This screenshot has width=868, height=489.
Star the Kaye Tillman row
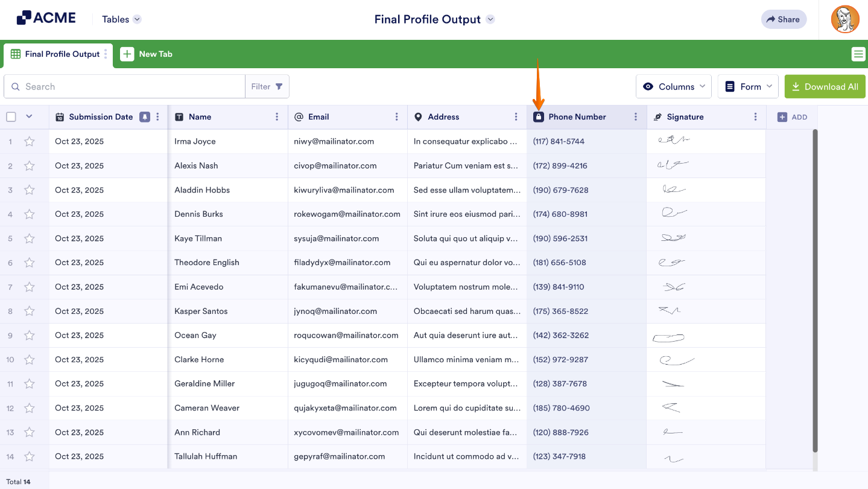pos(28,238)
